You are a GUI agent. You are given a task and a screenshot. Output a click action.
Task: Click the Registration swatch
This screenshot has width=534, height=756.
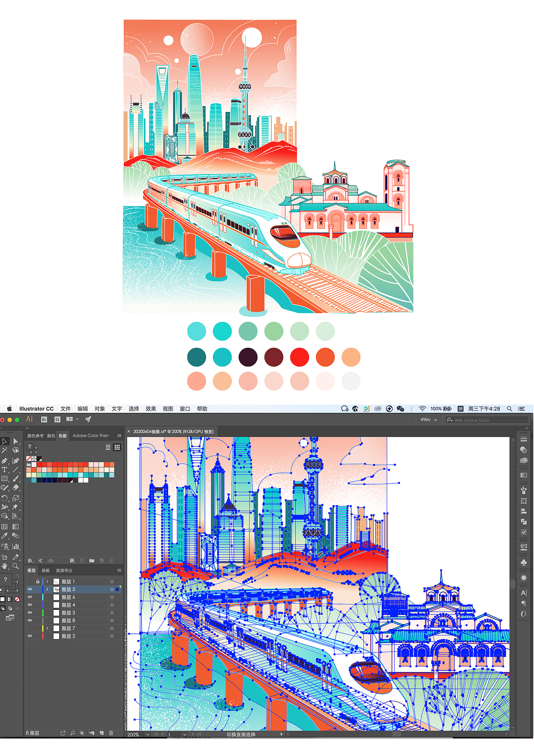[x=34, y=459]
